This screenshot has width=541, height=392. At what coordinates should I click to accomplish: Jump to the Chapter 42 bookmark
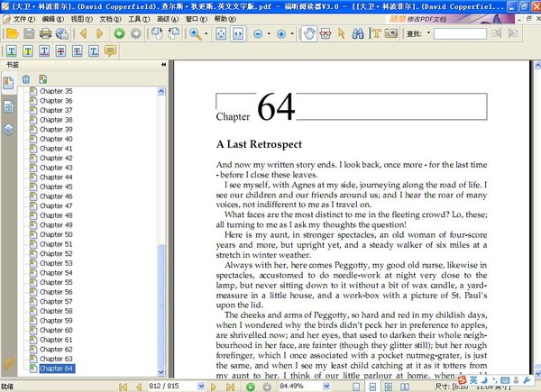(56, 158)
